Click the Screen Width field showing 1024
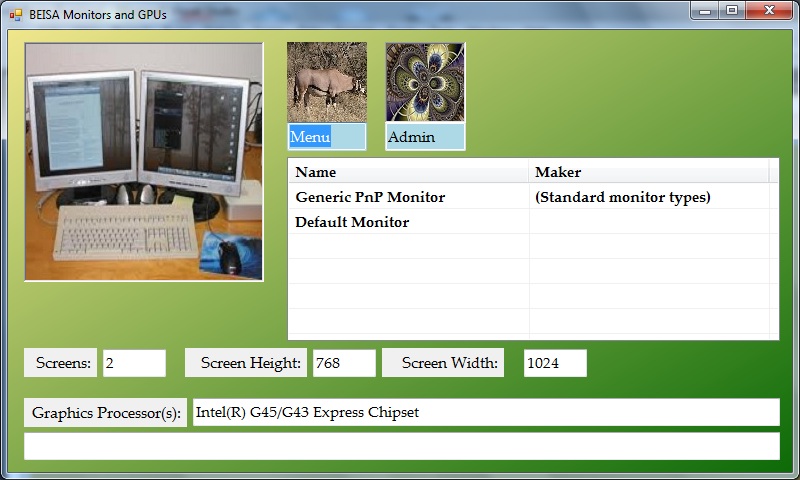The height and width of the screenshot is (480, 800). (555, 363)
